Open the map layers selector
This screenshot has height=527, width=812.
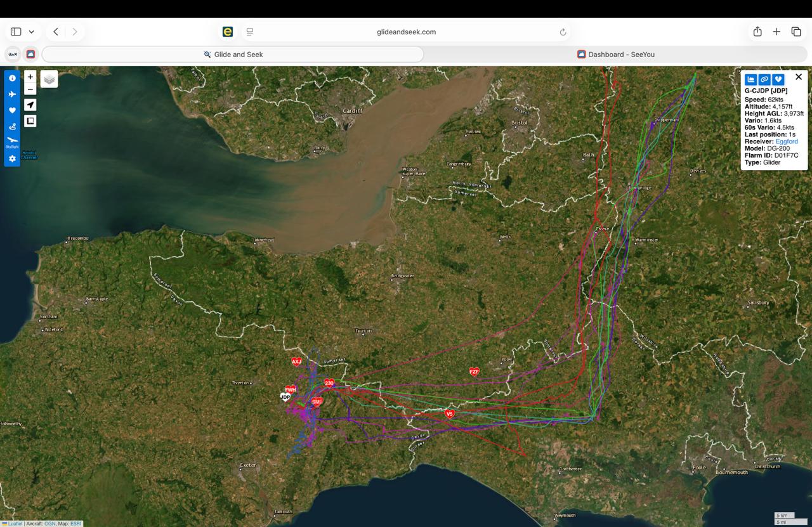49,79
